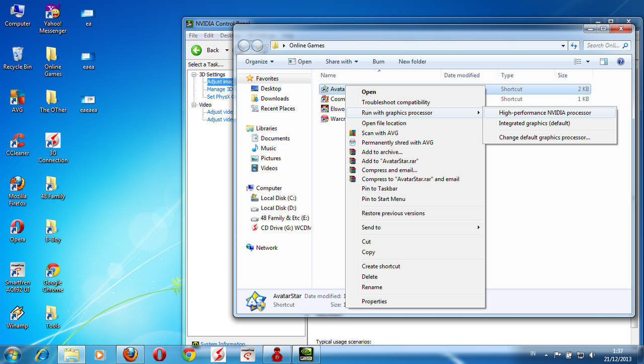Select the Mozilla Firefox desktop icon

click(x=18, y=191)
